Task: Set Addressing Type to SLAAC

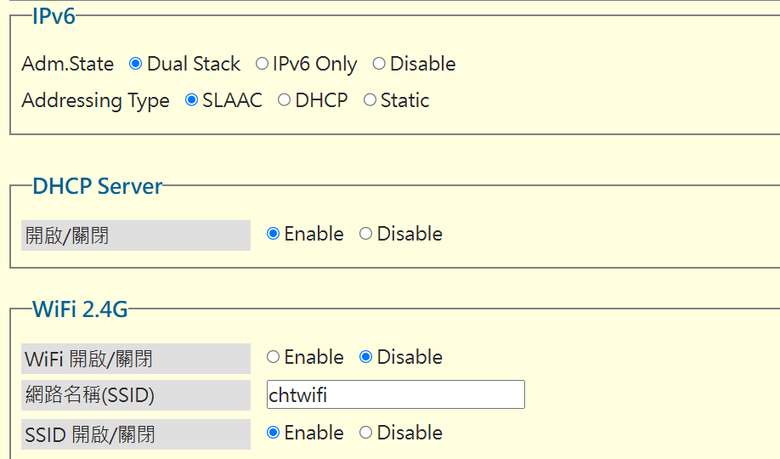Action: tap(192, 100)
